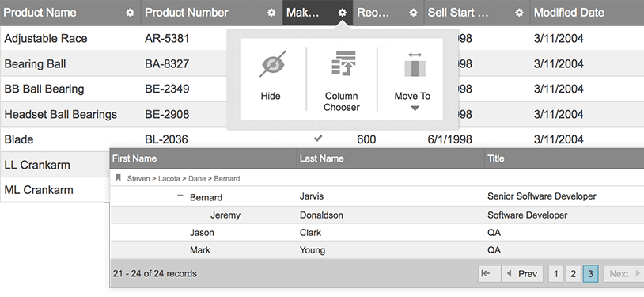Viewport: 644px width, 297px height.
Task: Select current page 3 button
Action: tap(590, 273)
